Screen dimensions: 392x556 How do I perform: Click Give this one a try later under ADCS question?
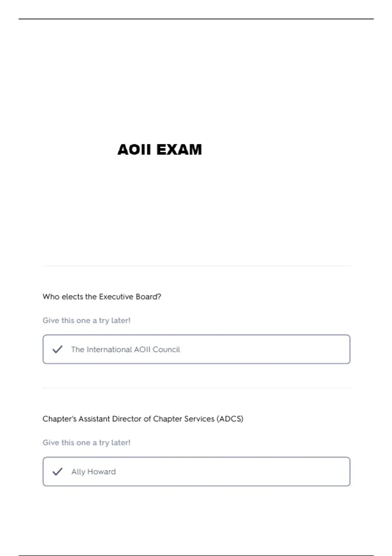[x=87, y=443]
